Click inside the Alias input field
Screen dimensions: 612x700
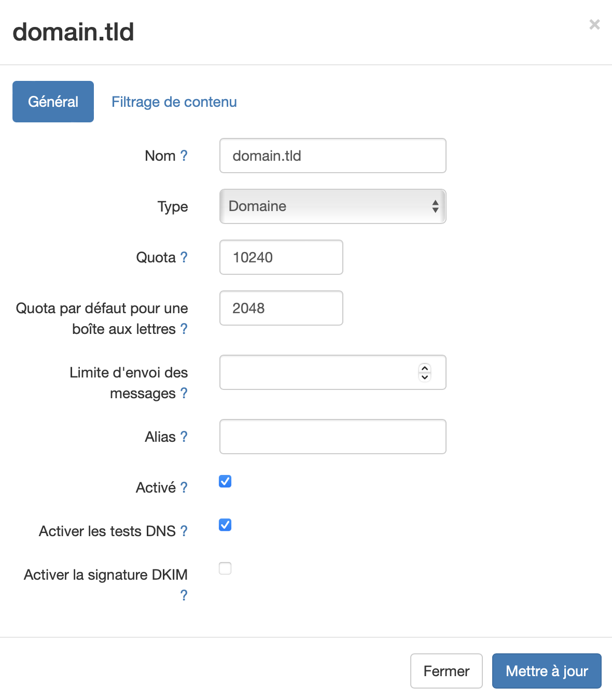(x=332, y=437)
